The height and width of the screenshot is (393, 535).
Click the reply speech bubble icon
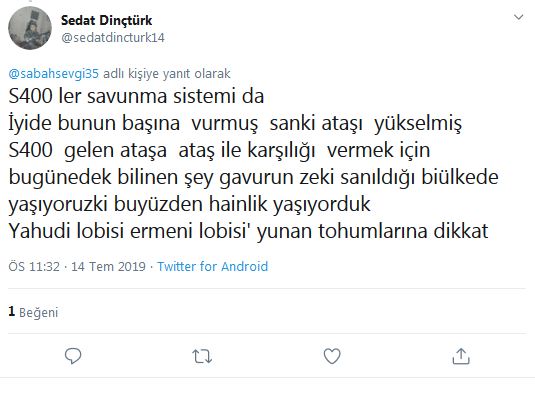click(73, 356)
